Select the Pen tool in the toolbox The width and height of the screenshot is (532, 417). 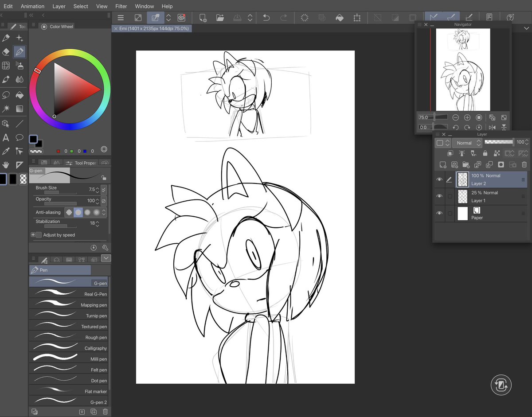point(20,52)
